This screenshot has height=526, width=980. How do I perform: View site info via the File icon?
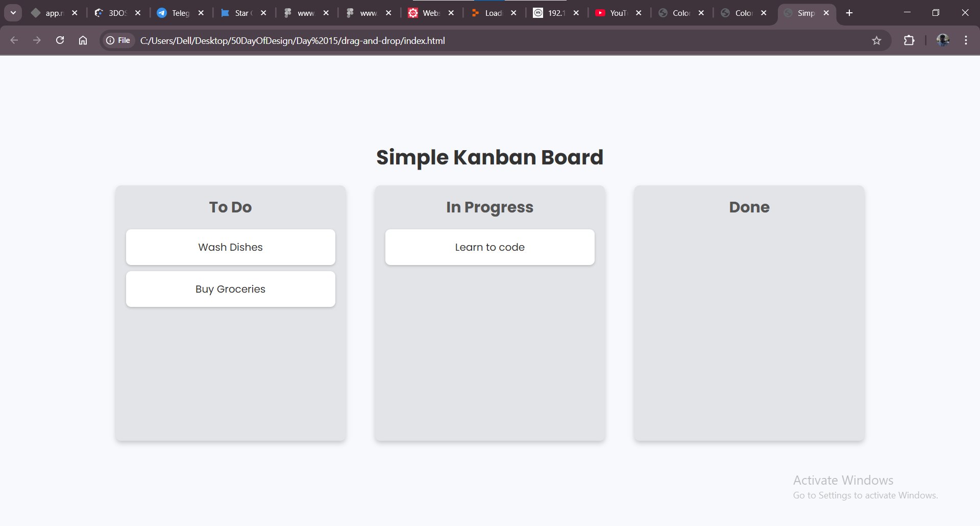(x=118, y=40)
